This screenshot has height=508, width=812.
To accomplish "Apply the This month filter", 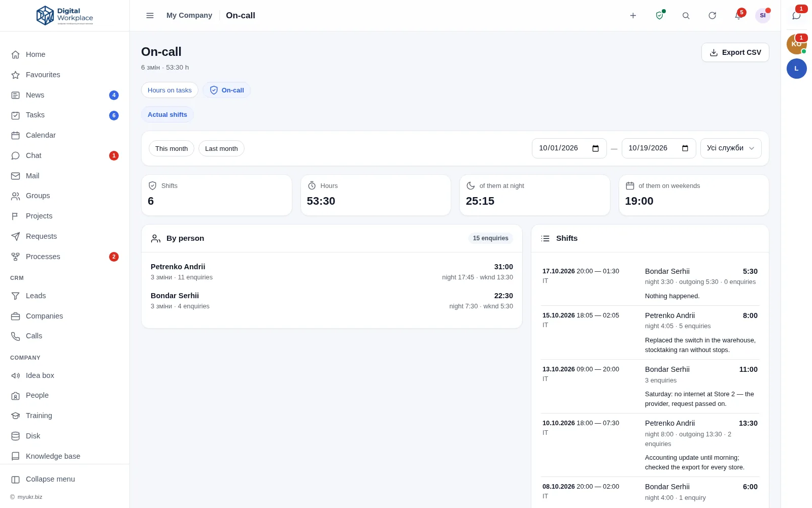I will 172,148.
